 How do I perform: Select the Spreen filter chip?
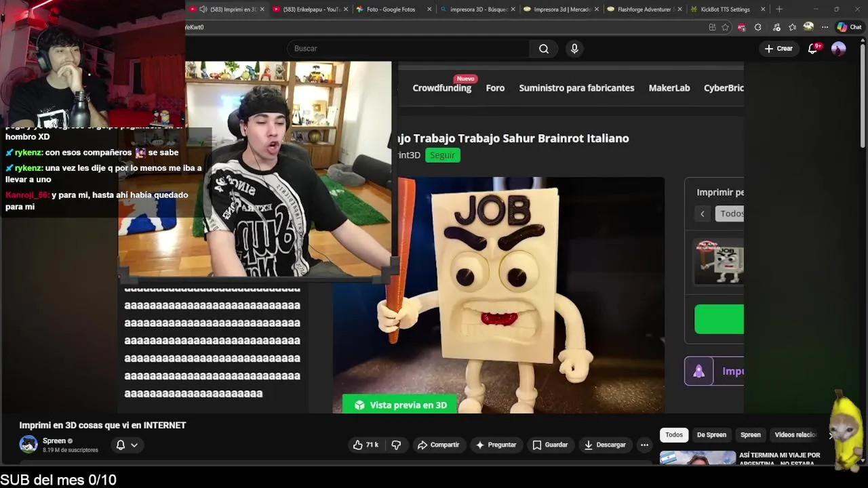point(750,434)
